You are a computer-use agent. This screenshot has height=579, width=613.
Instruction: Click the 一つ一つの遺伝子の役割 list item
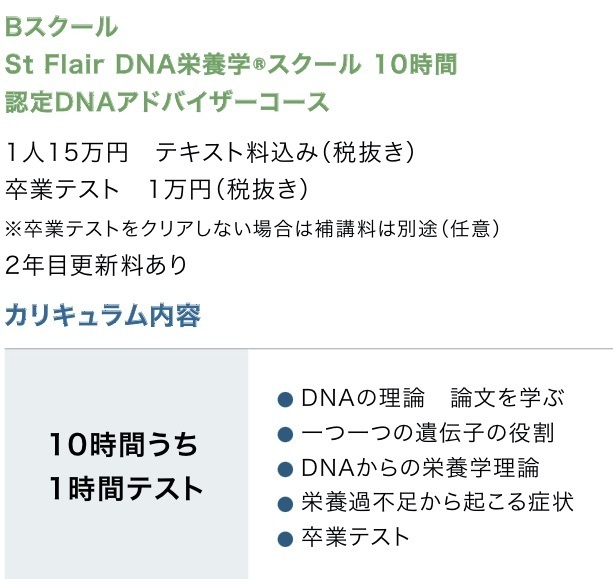[427, 434]
